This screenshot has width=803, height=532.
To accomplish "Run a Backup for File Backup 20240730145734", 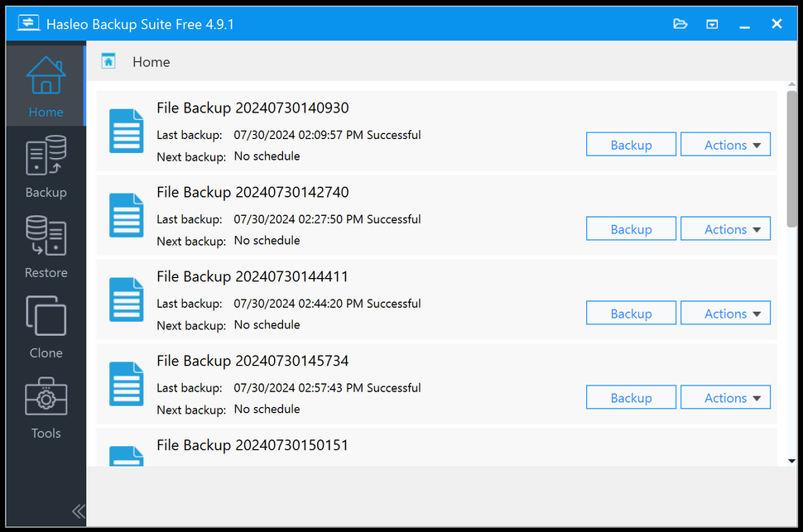I will 631,397.
